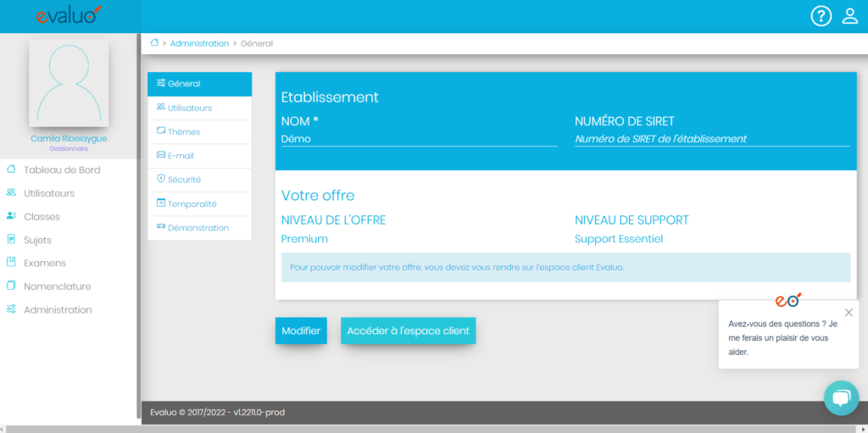Click the home icon in breadcrumb
The height and width of the screenshot is (433, 868).
click(x=154, y=43)
